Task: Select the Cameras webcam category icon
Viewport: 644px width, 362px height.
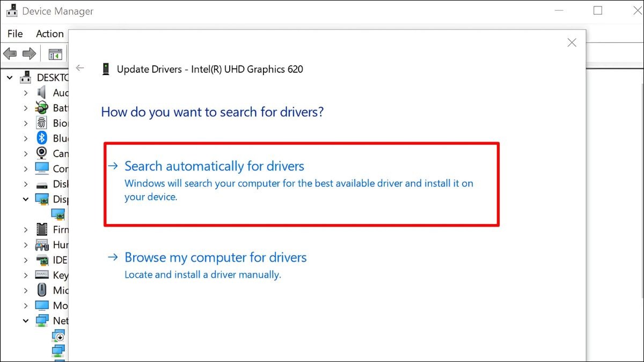Action: click(x=41, y=153)
